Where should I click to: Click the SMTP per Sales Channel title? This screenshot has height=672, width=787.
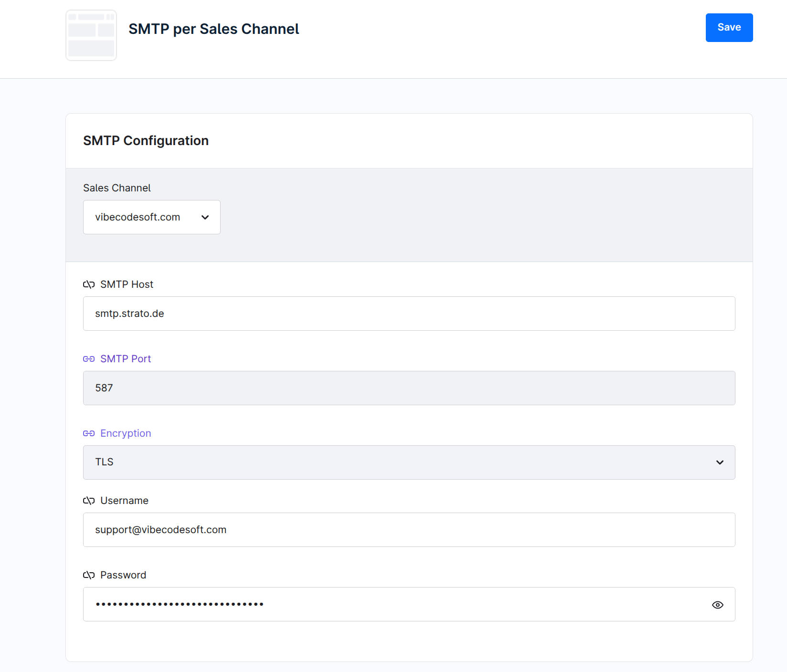click(213, 29)
